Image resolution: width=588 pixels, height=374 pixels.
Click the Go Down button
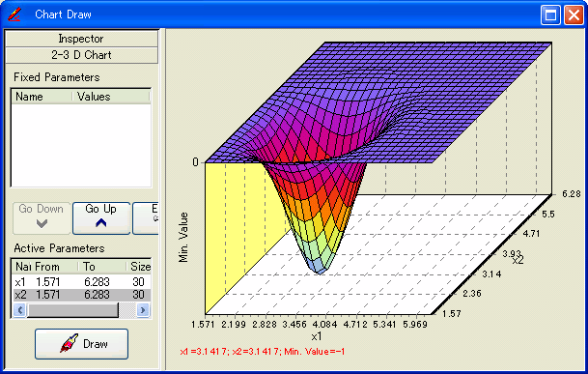[42, 218]
